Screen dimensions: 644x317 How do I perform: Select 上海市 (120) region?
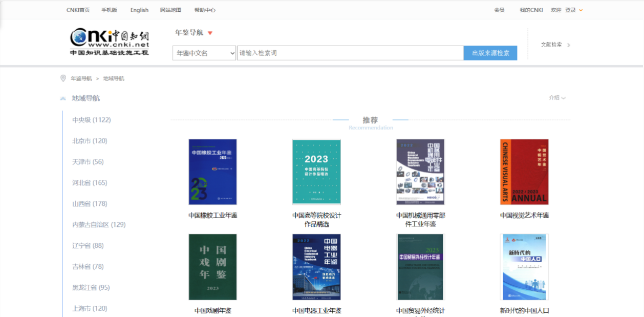pos(90,309)
